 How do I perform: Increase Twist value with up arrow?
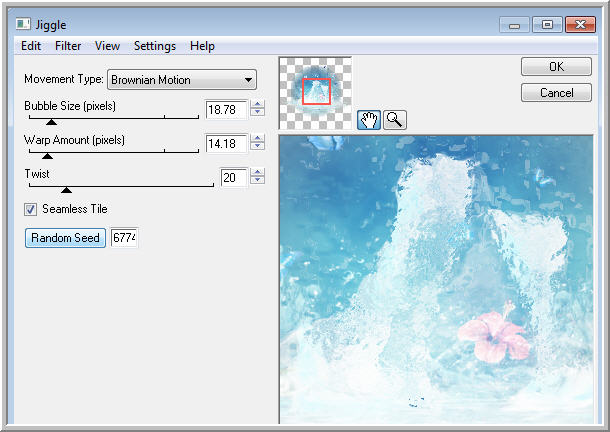[x=258, y=172]
